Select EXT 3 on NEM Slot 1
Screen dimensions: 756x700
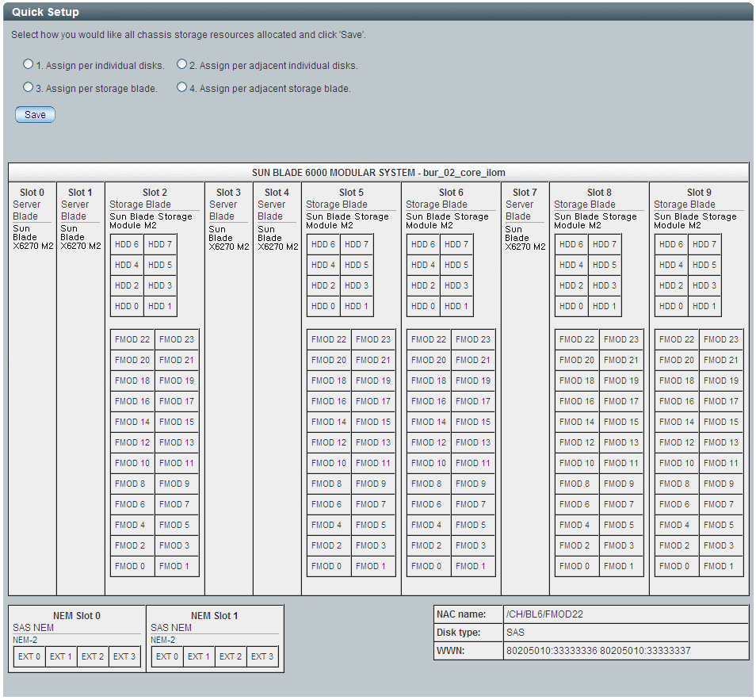click(x=262, y=657)
